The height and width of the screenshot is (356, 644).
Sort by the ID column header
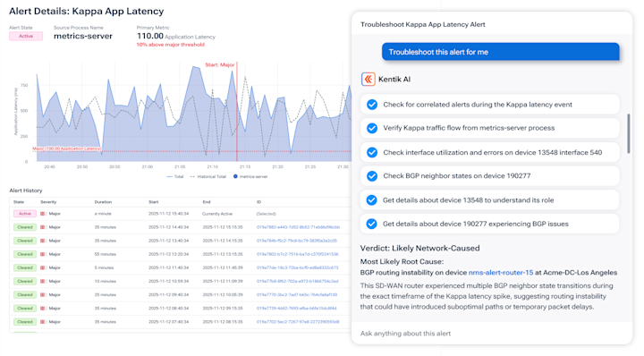tap(258, 202)
